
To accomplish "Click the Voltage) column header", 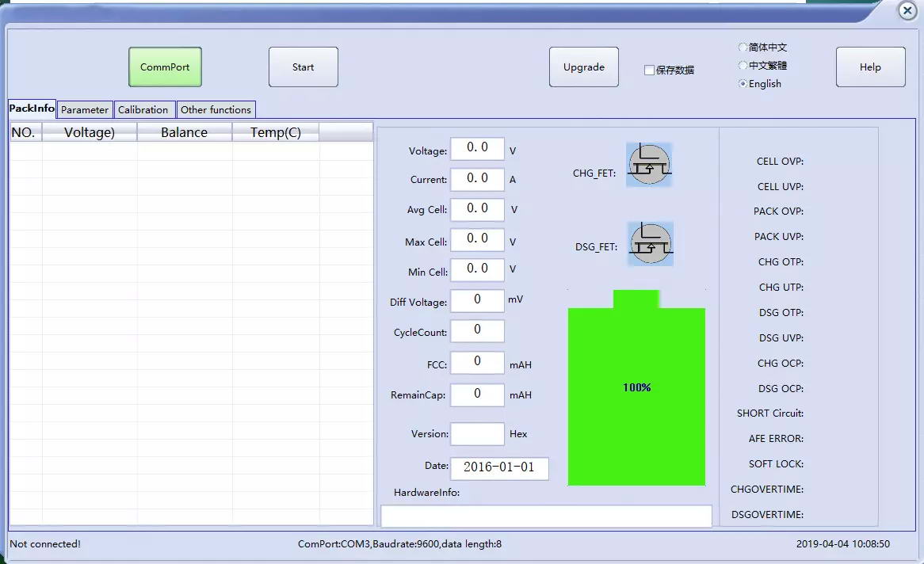I will [x=90, y=132].
